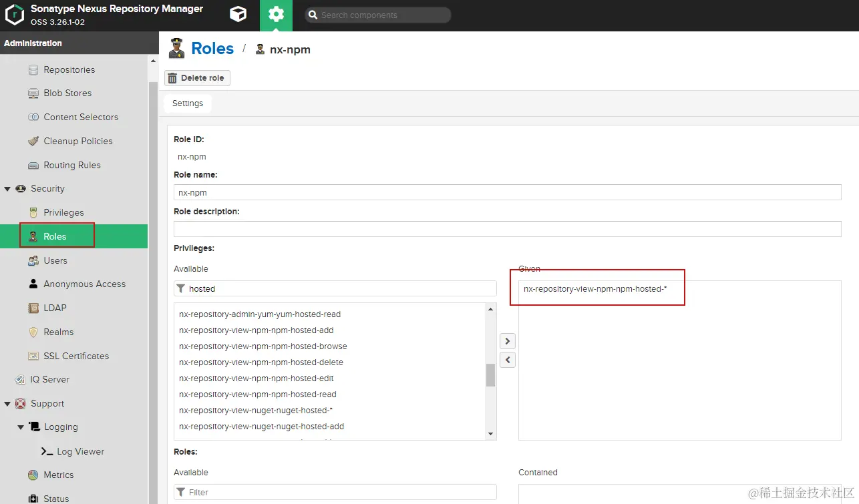
Task: Collapse the Logging tree node
Action: [x=21, y=427]
